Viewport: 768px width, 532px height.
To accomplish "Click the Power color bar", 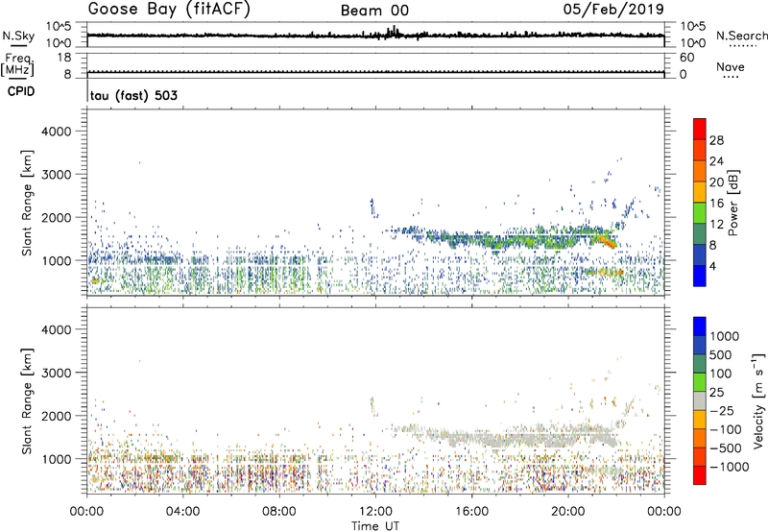I will (x=700, y=203).
